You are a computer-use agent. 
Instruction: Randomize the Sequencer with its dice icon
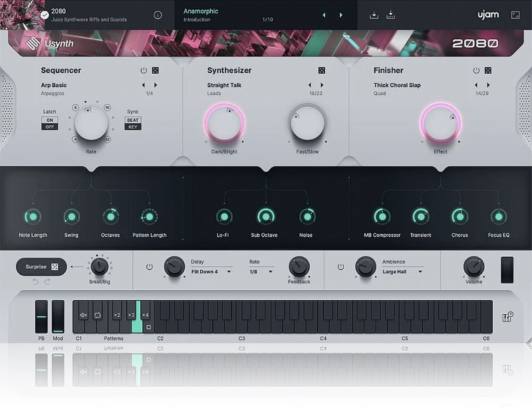156,71
